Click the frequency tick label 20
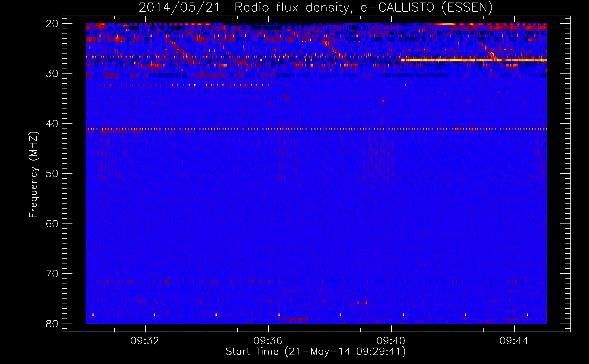The height and width of the screenshot is (364, 589). pos(52,24)
